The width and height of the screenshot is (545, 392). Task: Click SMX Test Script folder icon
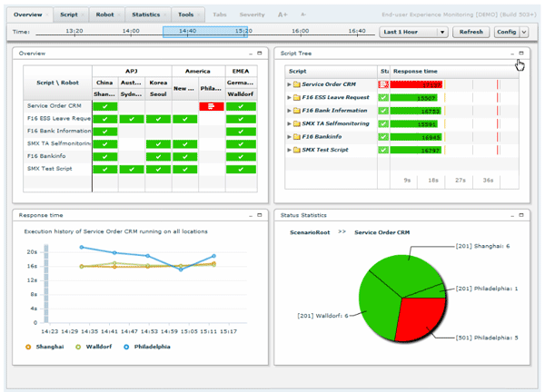(296, 150)
